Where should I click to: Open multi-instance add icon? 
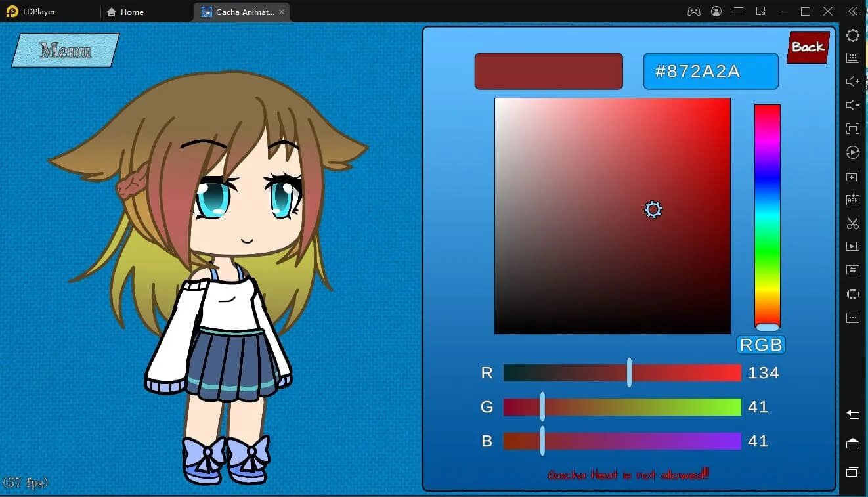[852, 176]
